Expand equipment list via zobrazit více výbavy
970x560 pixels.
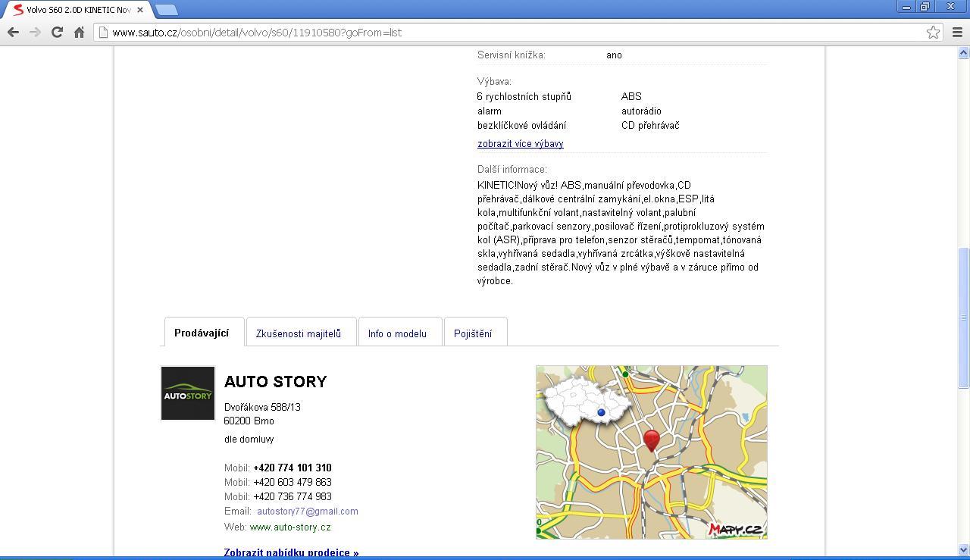[520, 143]
